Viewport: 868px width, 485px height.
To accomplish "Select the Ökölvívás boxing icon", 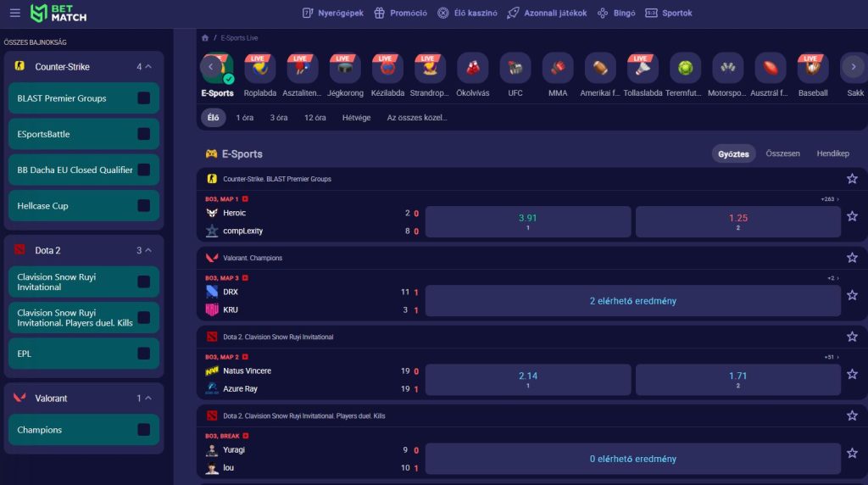I will coord(473,68).
